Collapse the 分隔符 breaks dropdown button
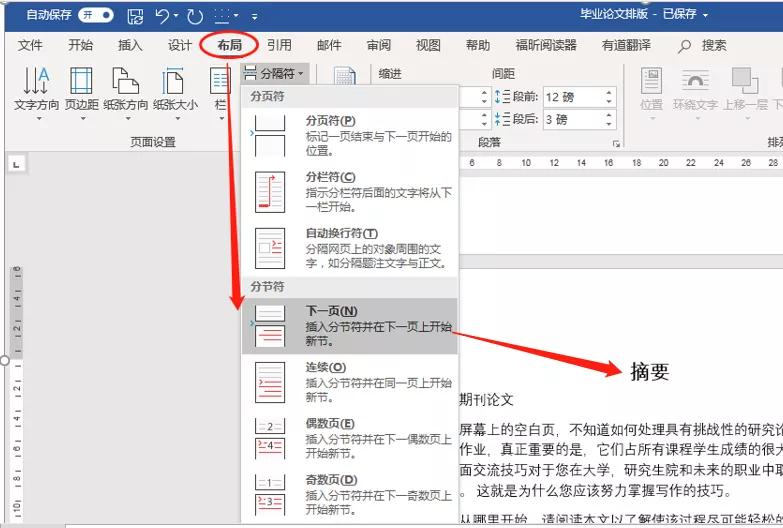The height and width of the screenshot is (528, 783). click(274, 74)
